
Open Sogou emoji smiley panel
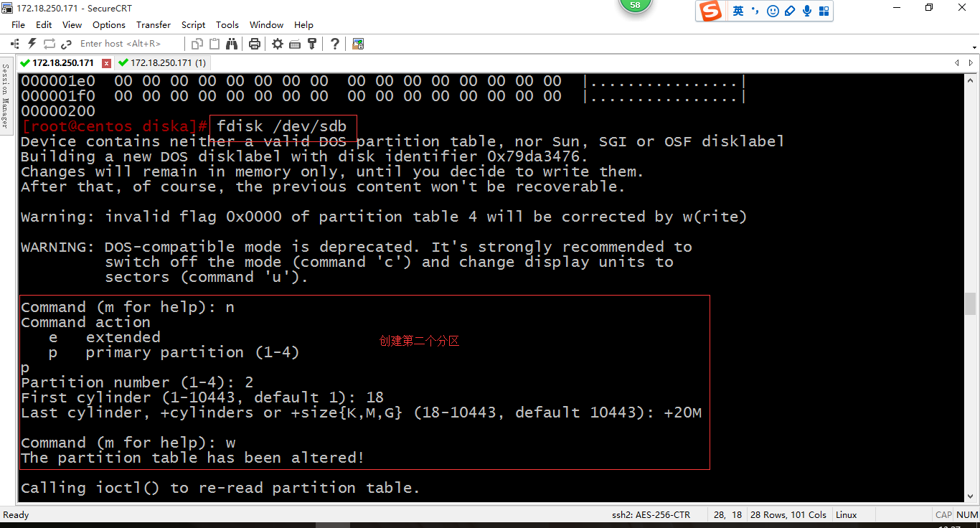[x=773, y=11]
